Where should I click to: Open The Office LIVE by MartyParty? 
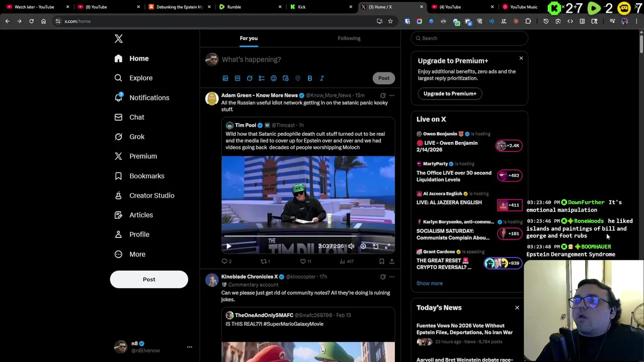pyautogui.click(x=469, y=172)
